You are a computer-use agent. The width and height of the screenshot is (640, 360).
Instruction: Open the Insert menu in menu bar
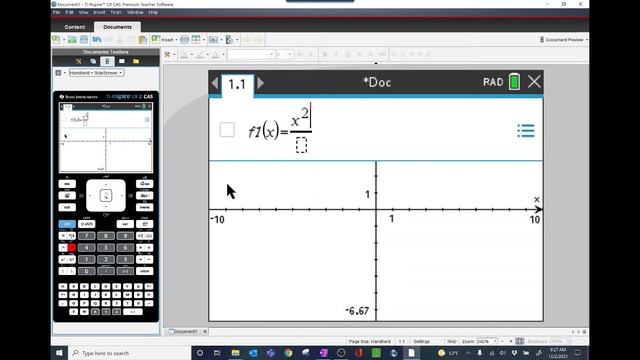(x=99, y=13)
